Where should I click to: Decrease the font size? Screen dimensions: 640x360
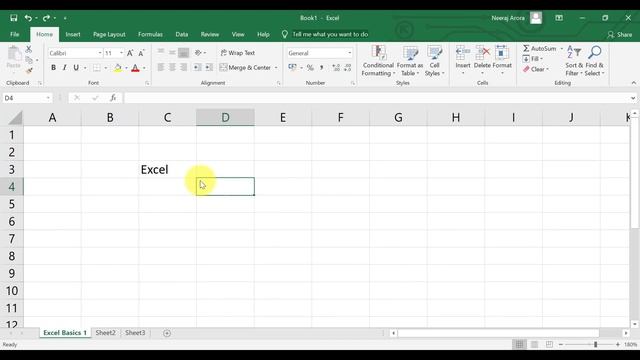pyautogui.click(x=141, y=53)
